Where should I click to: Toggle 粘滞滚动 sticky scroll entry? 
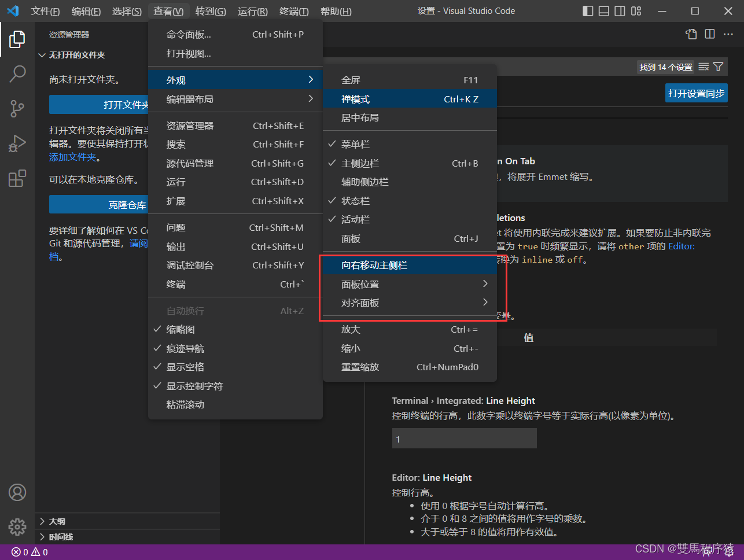point(235,405)
